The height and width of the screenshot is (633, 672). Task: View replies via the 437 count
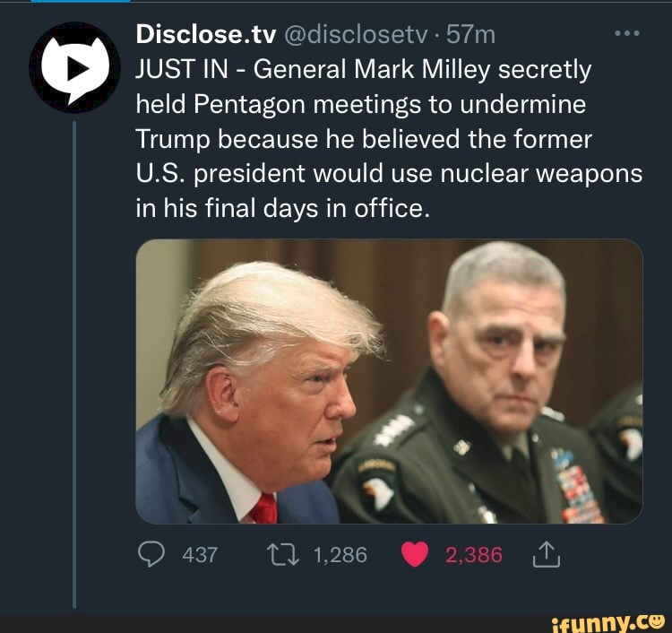pyautogui.click(x=200, y=554)
